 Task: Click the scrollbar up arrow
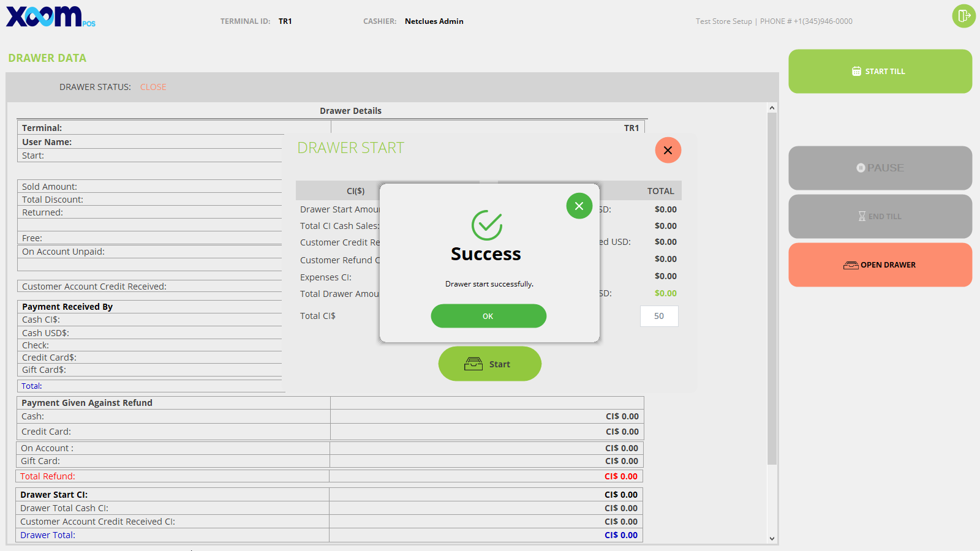[772, 108]
